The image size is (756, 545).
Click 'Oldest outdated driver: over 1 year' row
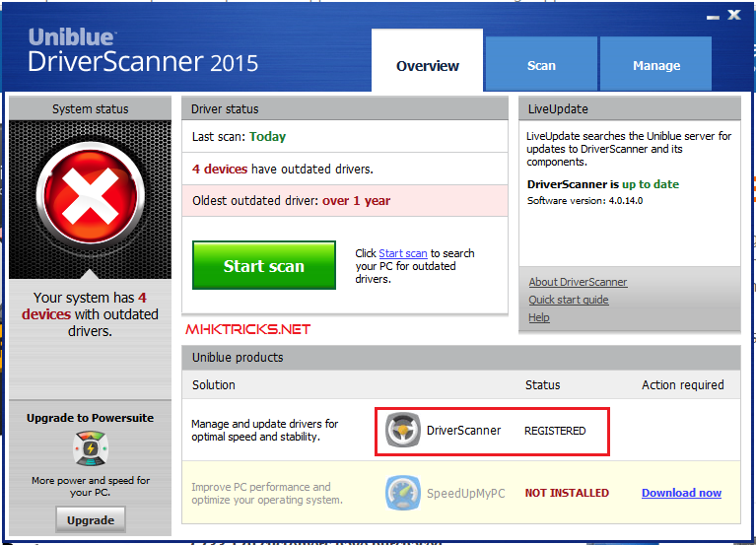[345, 200]
